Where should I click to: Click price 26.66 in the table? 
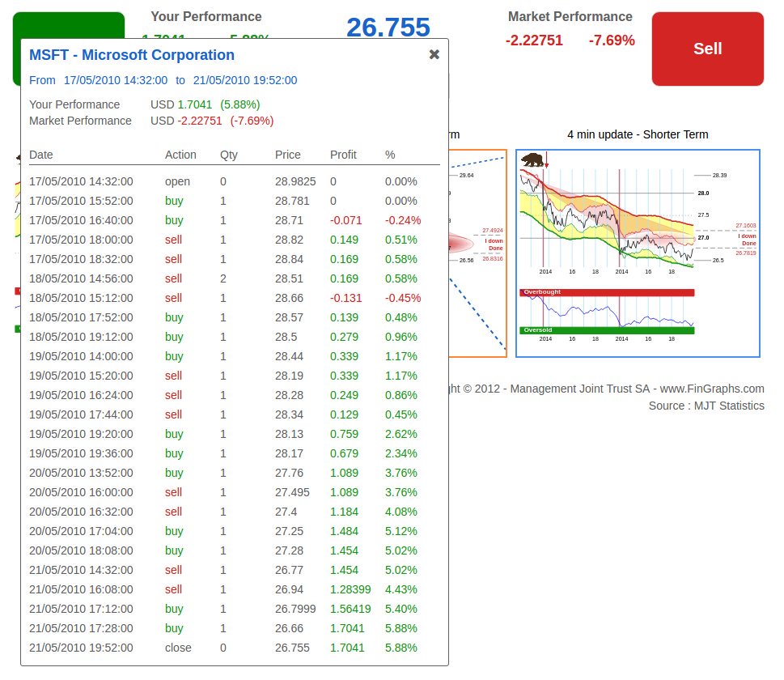(x=289, y=628)
